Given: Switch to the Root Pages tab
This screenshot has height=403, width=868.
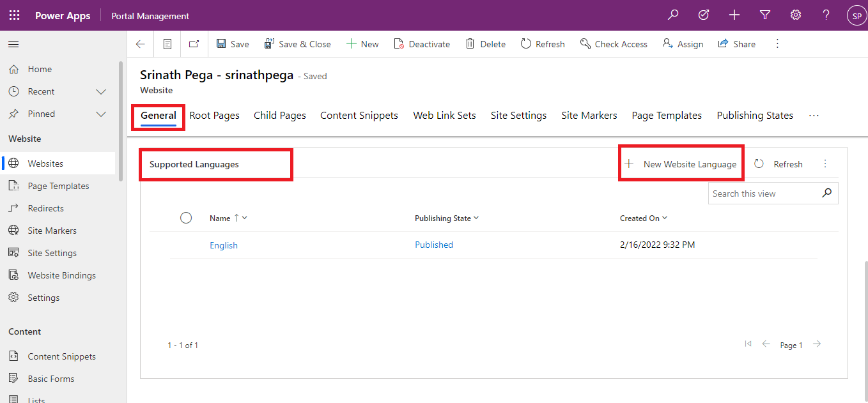Looking at the screenshot, I should coord(214,116).
